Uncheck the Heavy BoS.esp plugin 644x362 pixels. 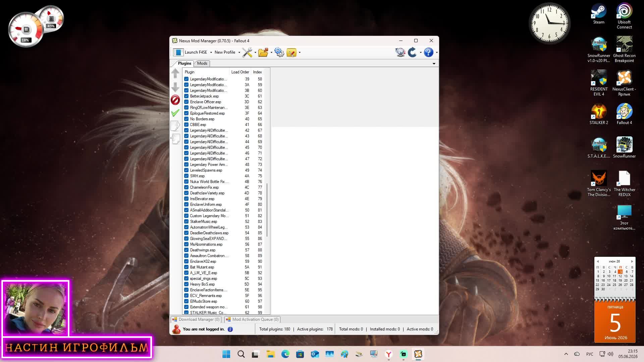pos(186,284)
